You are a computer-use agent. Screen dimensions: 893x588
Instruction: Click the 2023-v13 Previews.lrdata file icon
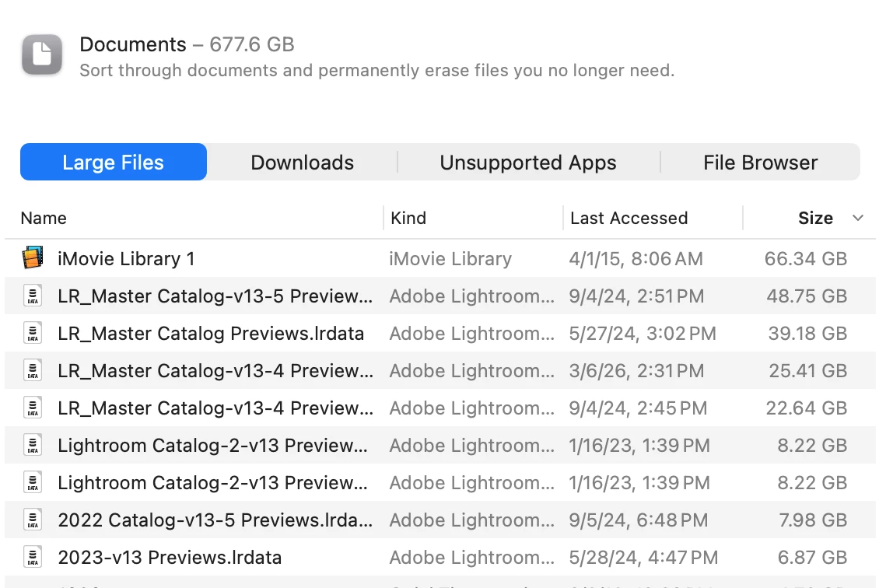coord(33,557)
